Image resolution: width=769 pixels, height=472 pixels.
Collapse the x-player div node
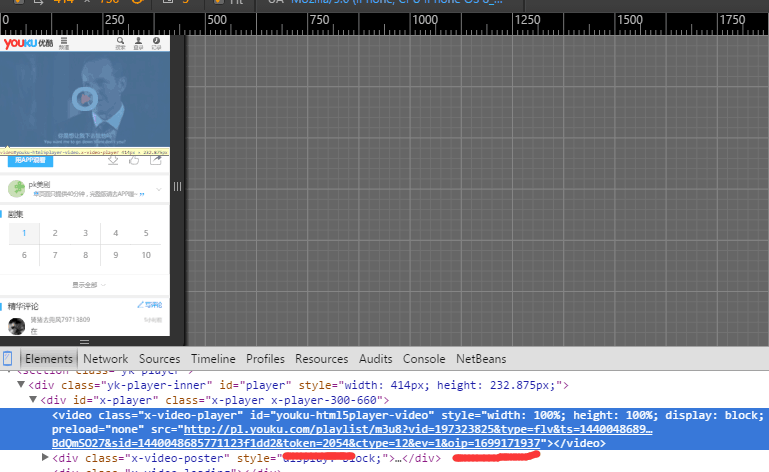[34, 399]
